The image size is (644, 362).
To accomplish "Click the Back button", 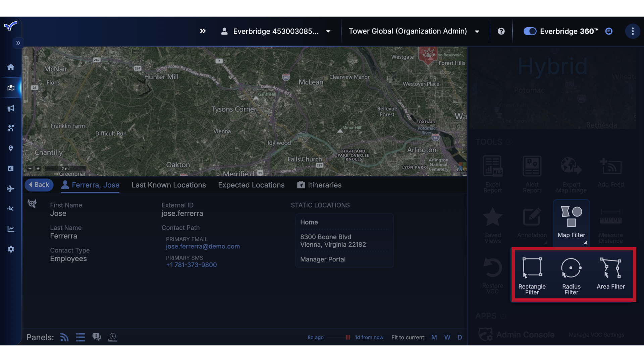I will [x=39, y=185].
